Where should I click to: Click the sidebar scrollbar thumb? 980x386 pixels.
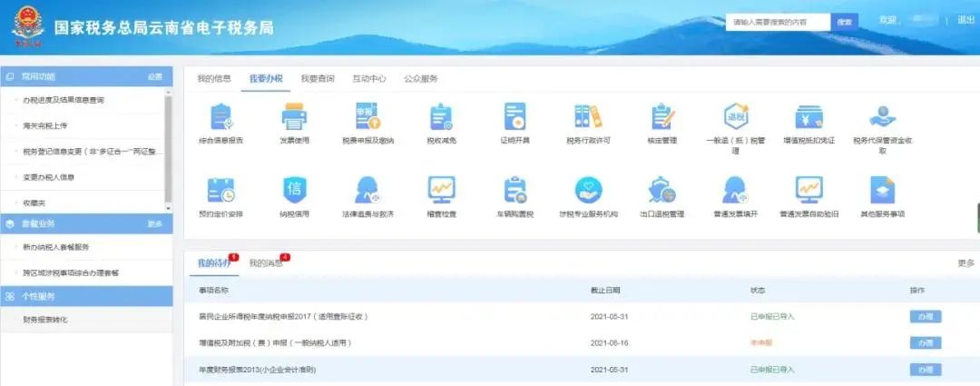pos(168,149)
